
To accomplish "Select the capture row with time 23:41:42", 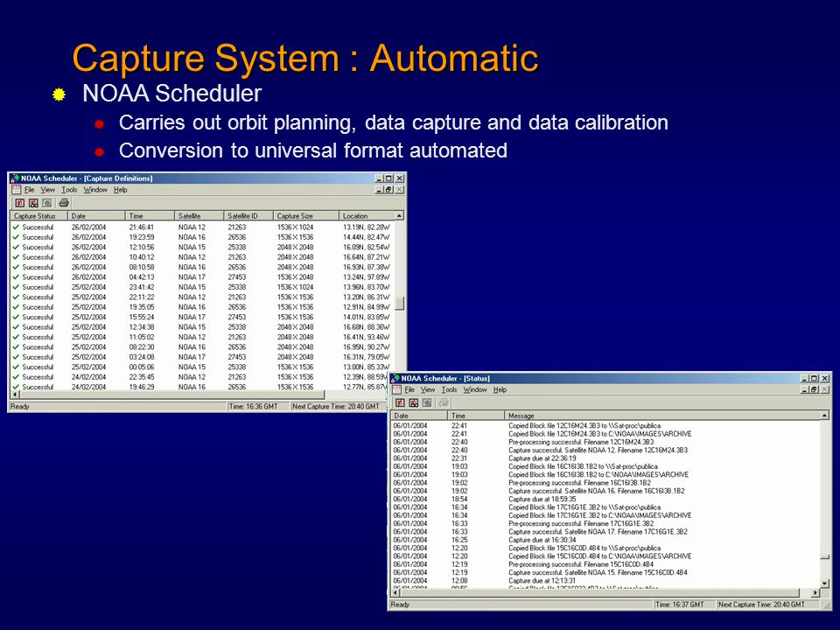I will coord(202,287).
